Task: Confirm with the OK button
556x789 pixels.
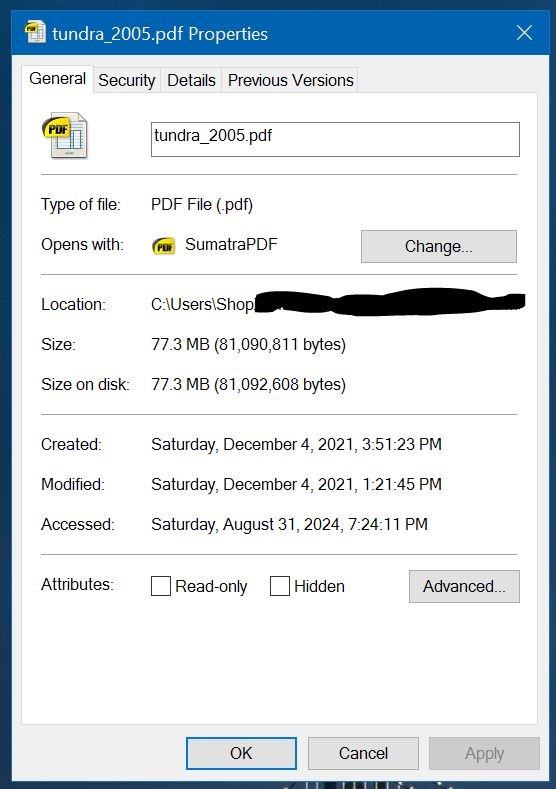Action: pyautogui.click(x=241, y=753)
